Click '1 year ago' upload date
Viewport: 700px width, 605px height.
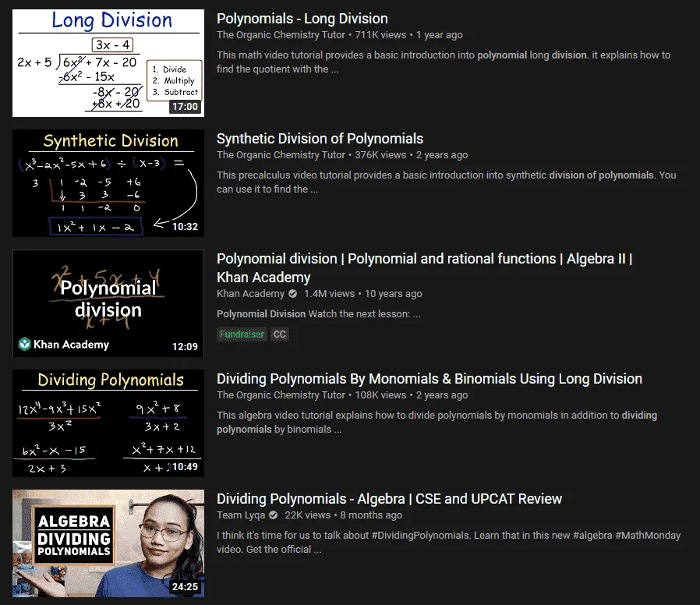(440, 35)
